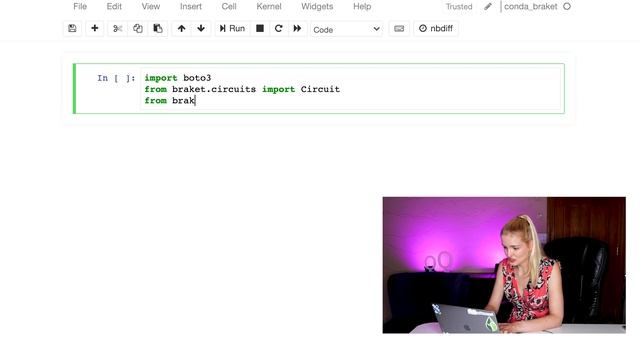Paste cells below icon
640x360 pixels.
click(158, 29)
